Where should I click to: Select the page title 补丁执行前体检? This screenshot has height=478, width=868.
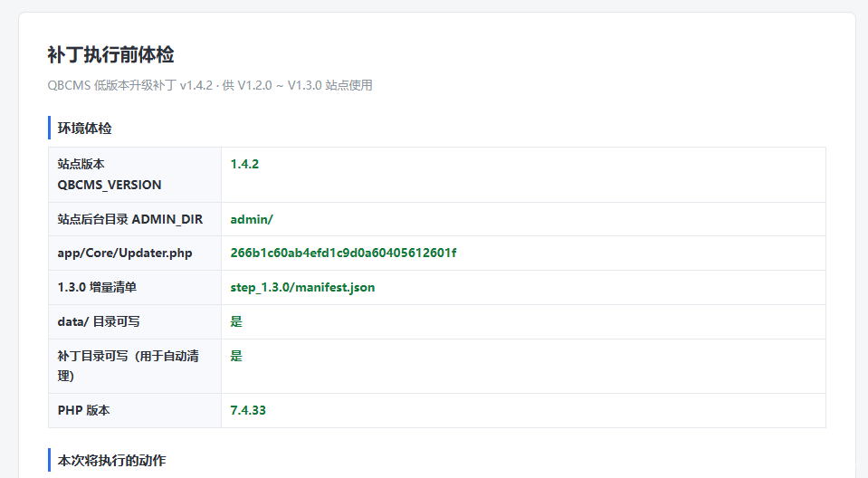point(110,55)
